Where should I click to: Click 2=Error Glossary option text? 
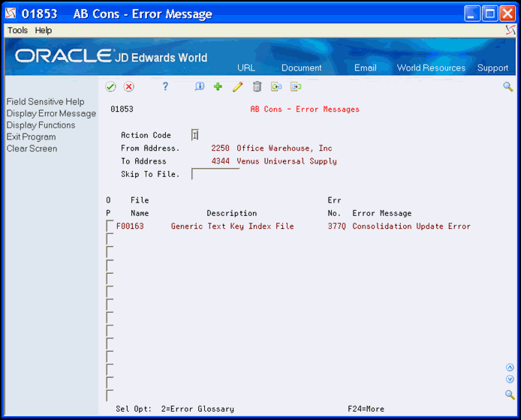pos(197,409)
